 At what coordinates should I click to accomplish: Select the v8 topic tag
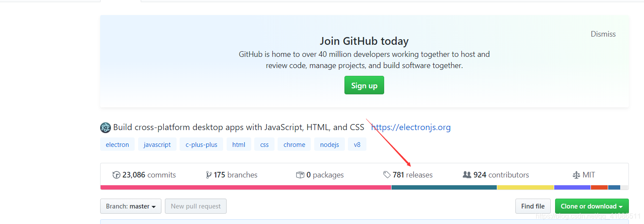pyautogui.click(x=357, y=145)
